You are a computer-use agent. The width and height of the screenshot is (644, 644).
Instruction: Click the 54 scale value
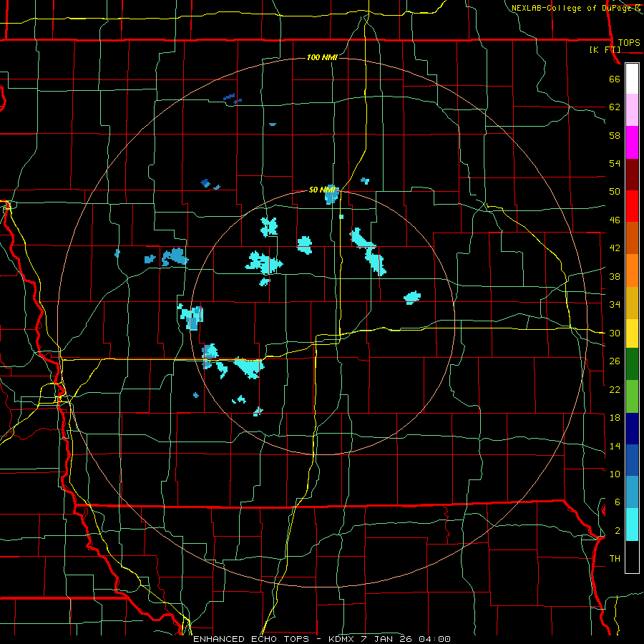point(615,163)
